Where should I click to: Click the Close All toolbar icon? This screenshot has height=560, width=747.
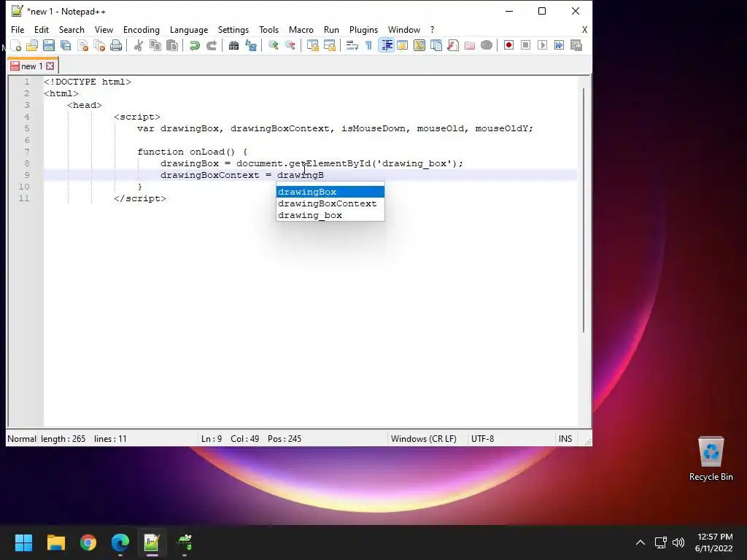coord(99,45)
